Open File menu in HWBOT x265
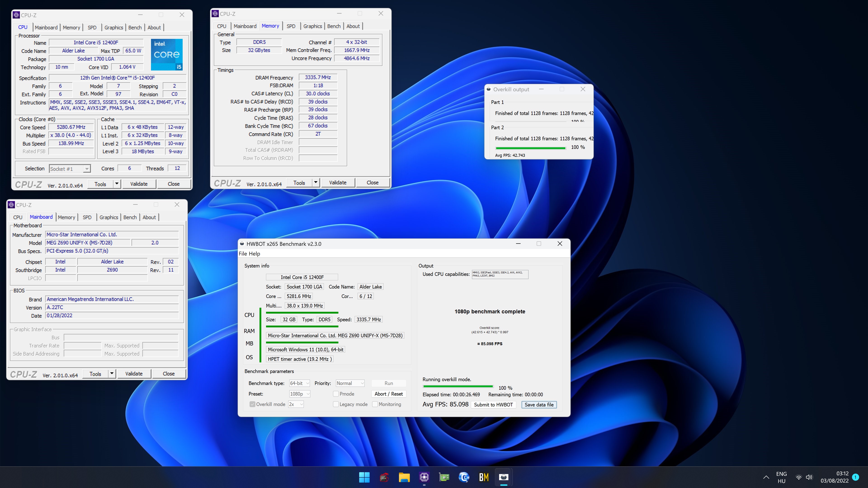The image size is (868, 488). (243, 253)
